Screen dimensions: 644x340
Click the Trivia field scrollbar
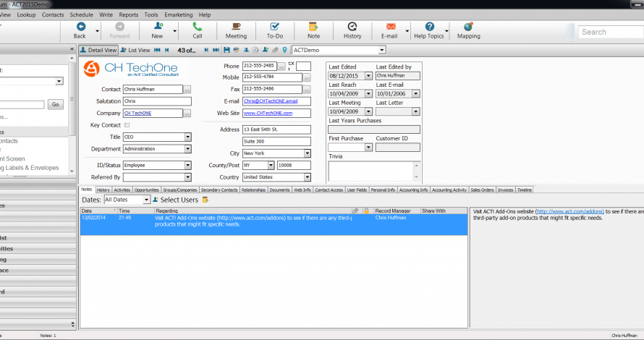click(417, 171)
